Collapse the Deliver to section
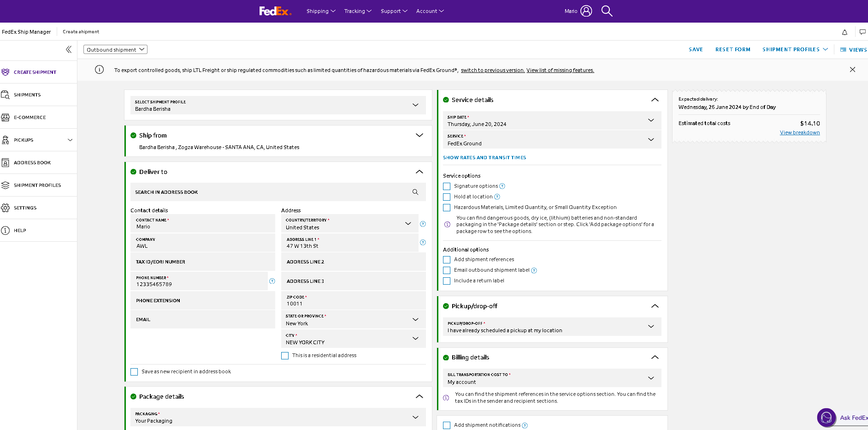The height and width of the screenshot is (430, 868). click(x=419, y=172)
